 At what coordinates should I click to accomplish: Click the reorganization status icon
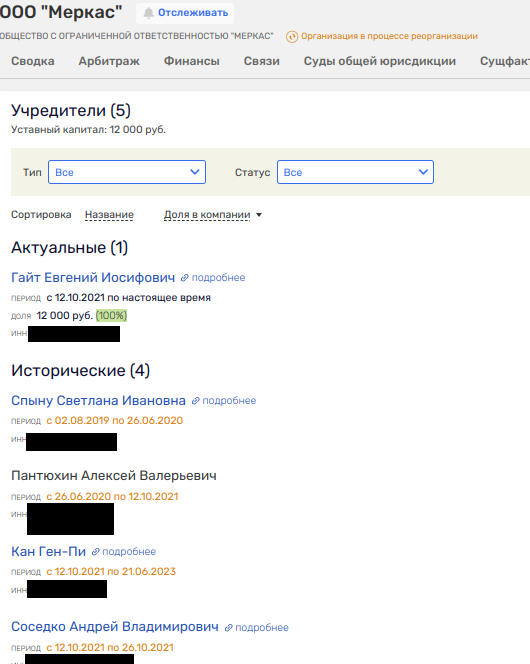(x=292, y=37)
